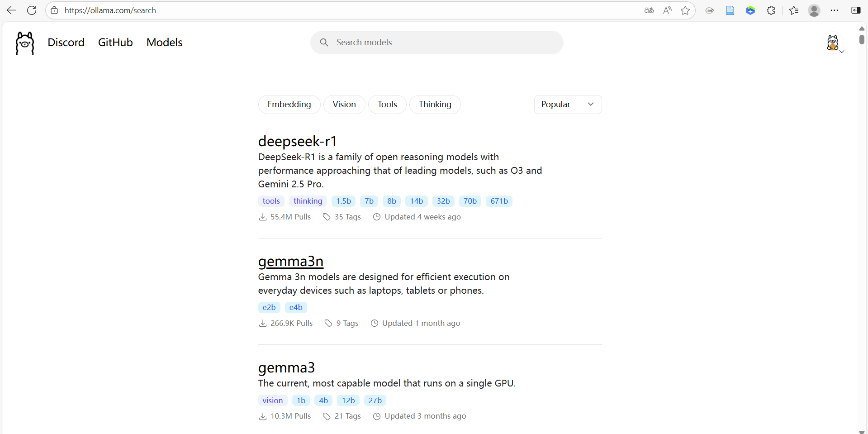The height and width of the screenshot is (434, 868).
Task: Open browser Settings and more menu
Action: tap(835, 10)
